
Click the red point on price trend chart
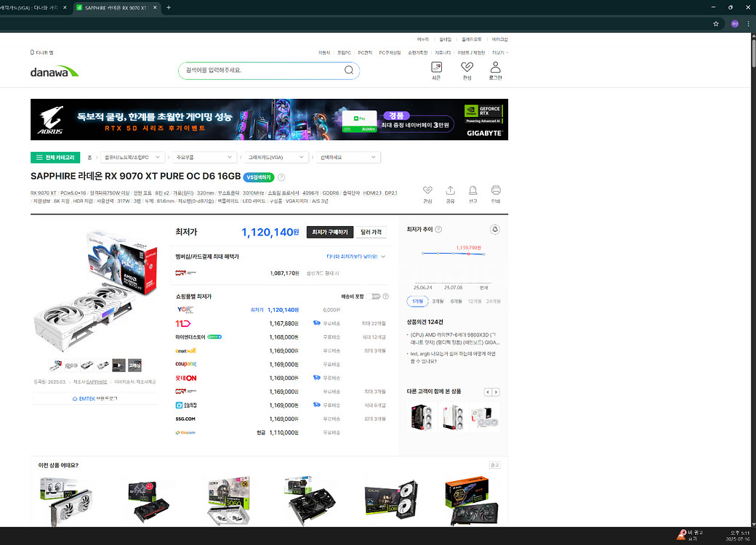pos(468,254)
